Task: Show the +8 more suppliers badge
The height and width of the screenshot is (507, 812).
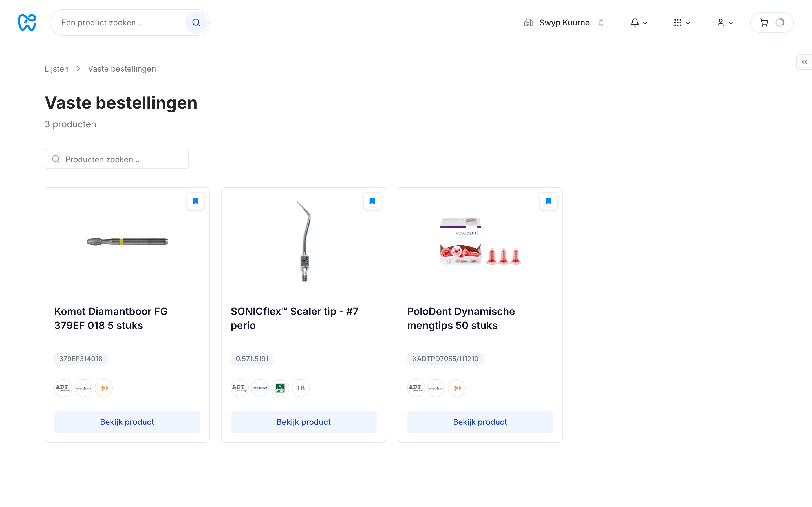Action: point(300,388)
